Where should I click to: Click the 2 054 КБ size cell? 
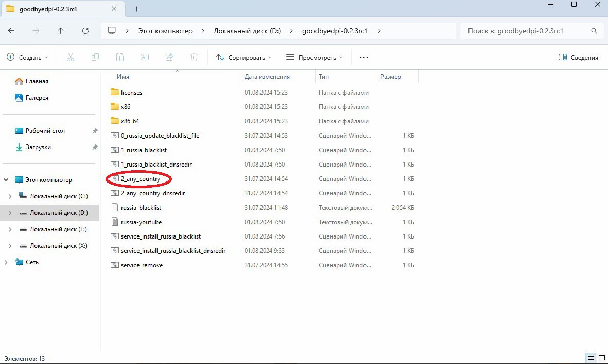click(403, 208)
